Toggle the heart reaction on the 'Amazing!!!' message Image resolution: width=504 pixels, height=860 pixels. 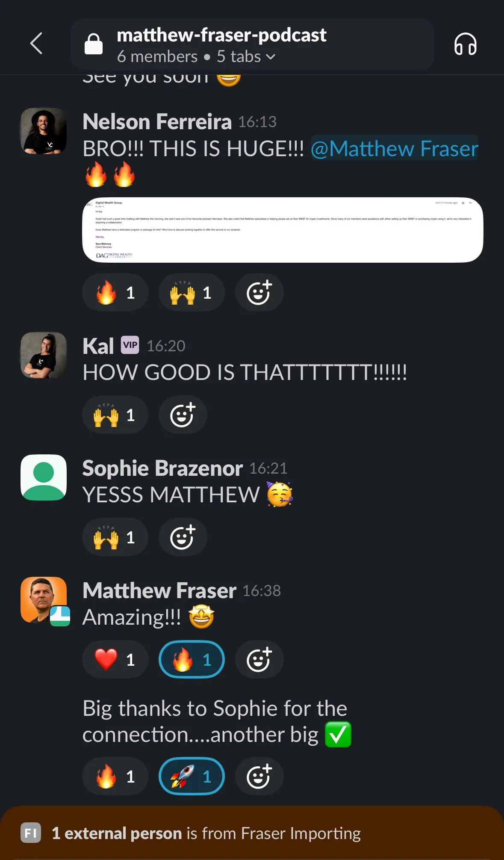(115, 660)
